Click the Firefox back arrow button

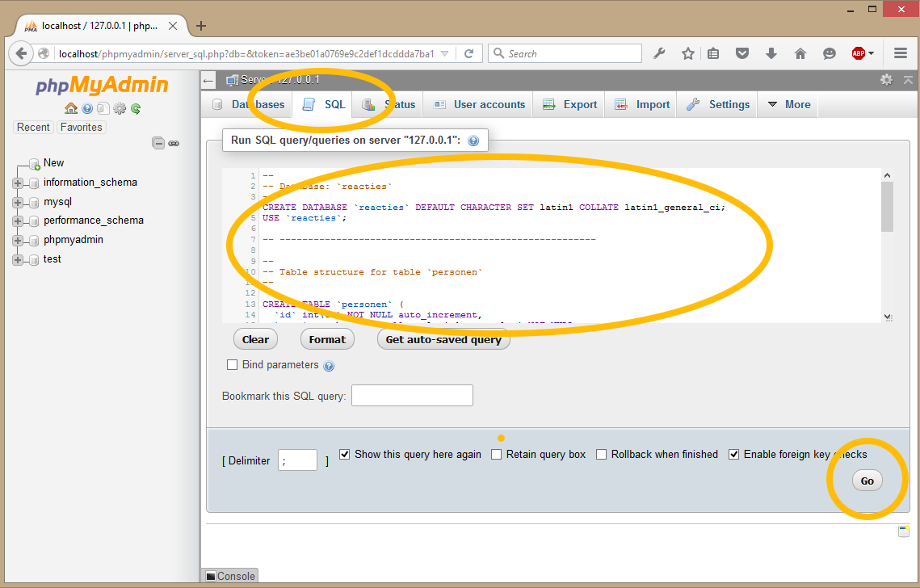[21, 53]
